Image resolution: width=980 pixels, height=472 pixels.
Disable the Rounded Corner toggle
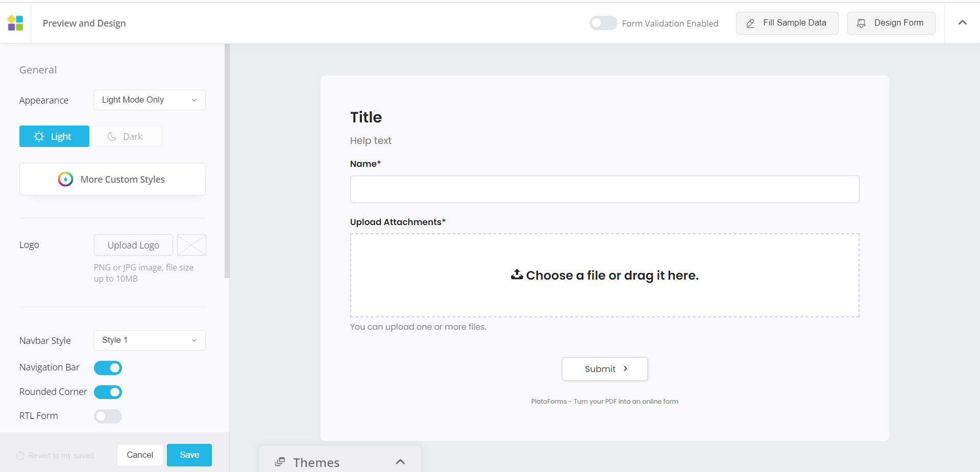[x=108, y=392]
